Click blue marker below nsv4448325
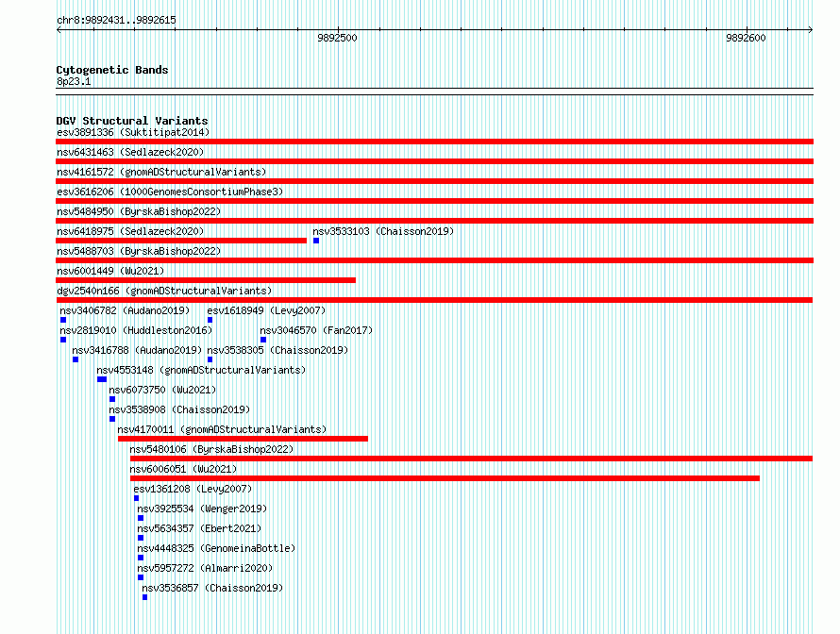This screenshot has height=634, width=840. (141, 558)
